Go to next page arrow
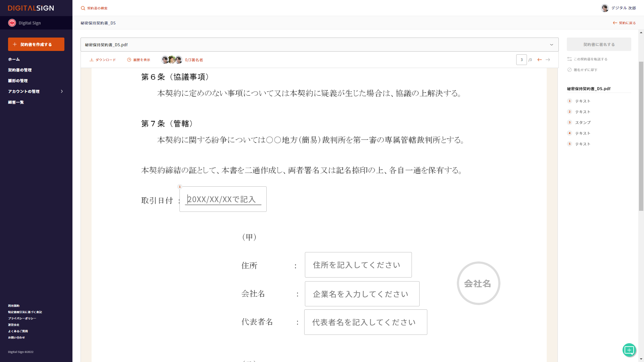 pyautogui.click(x=548, y=60)
